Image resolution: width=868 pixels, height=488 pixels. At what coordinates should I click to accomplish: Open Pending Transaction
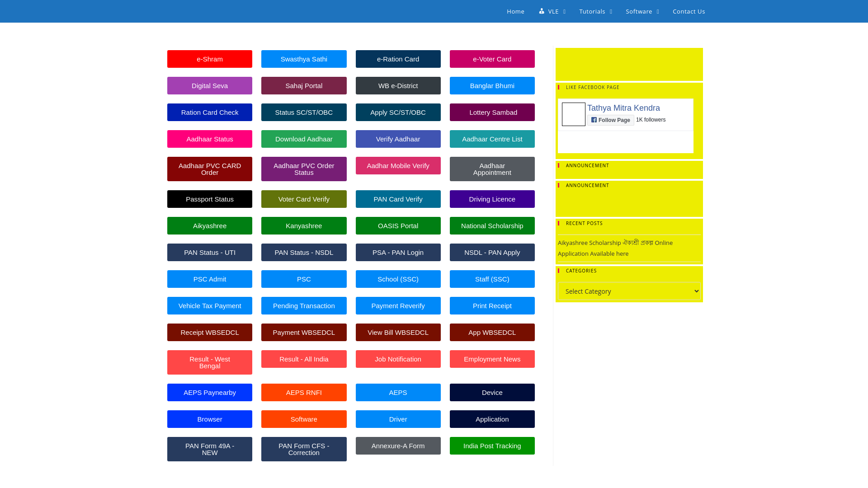tap(304, 306)
